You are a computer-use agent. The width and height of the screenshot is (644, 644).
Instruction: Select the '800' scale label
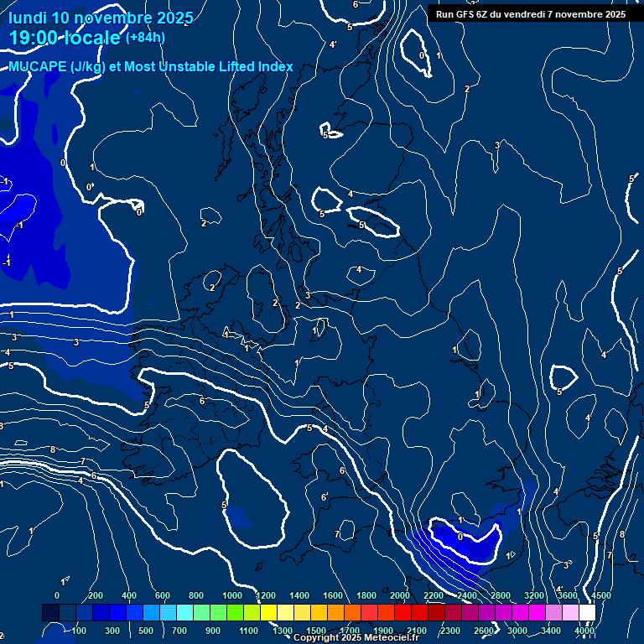coord(196,595)
